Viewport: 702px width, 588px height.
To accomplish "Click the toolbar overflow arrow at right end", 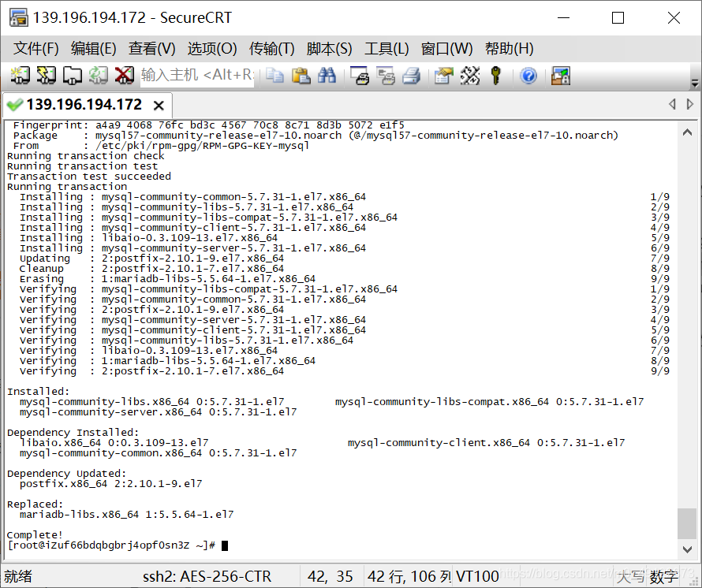I will coord(695,84).
